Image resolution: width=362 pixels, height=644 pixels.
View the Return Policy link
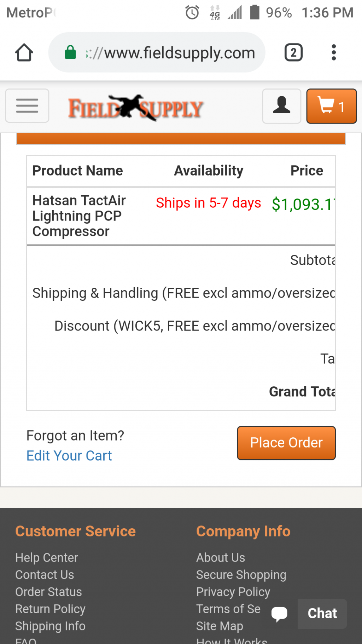50,609
